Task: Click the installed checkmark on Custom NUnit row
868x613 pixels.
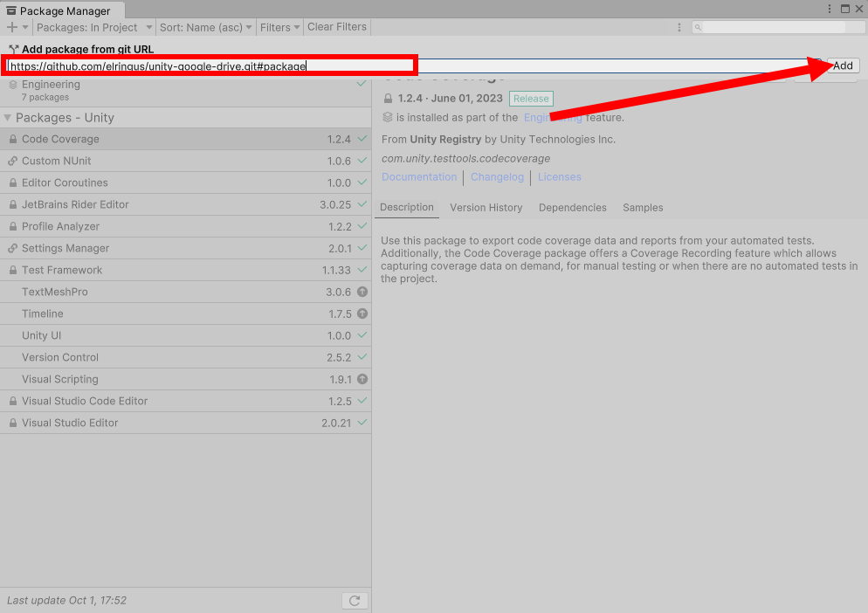Action: click(362, 161)
